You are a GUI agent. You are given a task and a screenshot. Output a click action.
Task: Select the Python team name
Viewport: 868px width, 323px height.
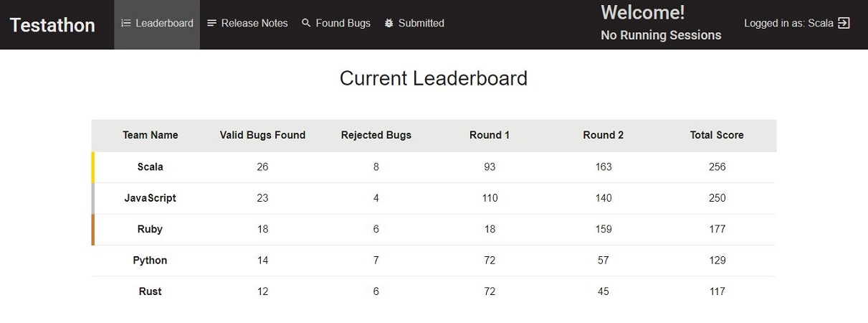pos(150,261)
